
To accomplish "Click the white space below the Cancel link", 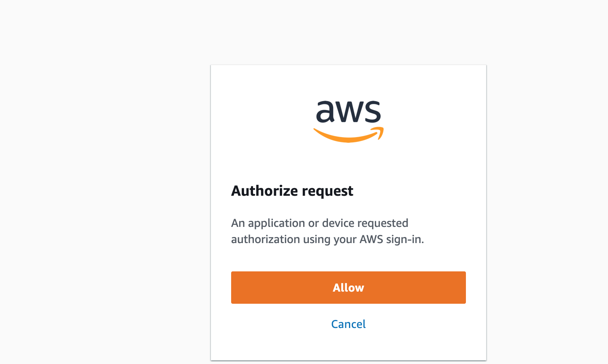I will (348, 346).
